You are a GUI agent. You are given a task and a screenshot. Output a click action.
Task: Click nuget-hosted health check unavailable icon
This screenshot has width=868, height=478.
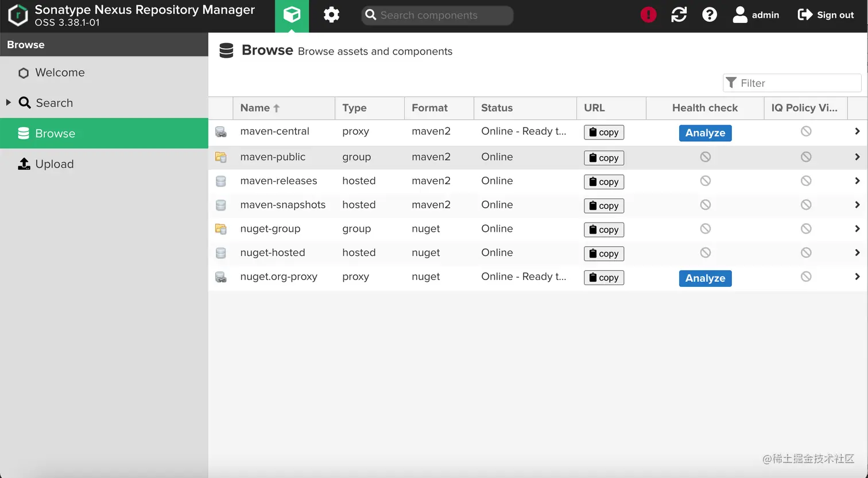click(706, 252)
